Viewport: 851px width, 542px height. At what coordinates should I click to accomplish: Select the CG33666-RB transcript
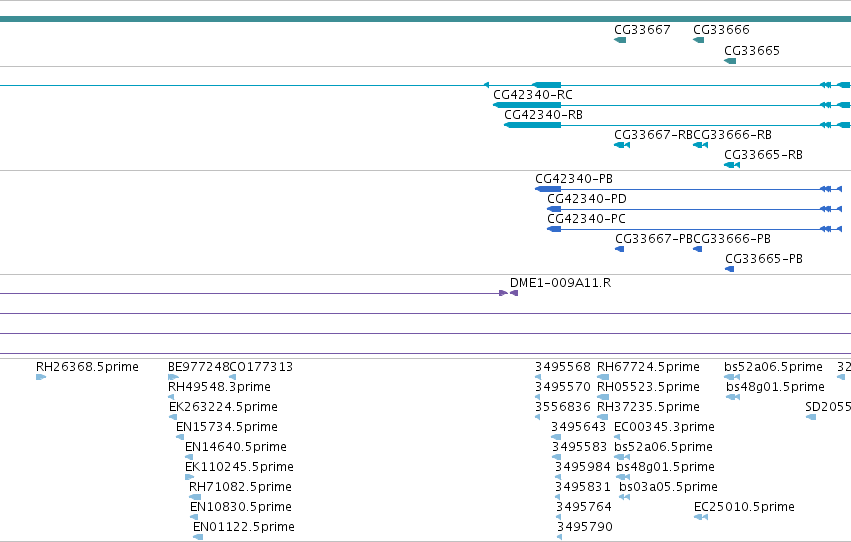click(733, 135)
